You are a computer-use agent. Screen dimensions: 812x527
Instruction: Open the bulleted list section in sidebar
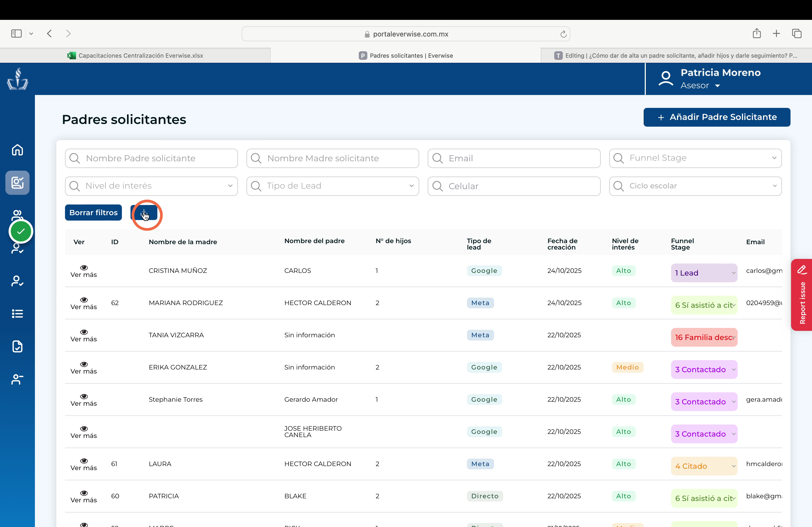pyautogui.click(x=17, y=314)
